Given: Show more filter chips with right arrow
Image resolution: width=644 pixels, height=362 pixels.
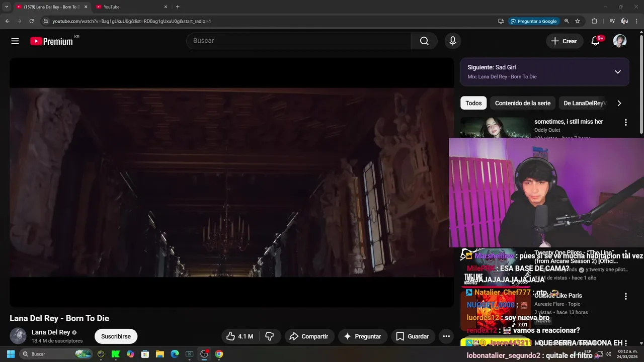Looking at the screenshot, I should (x=619, y=103).
